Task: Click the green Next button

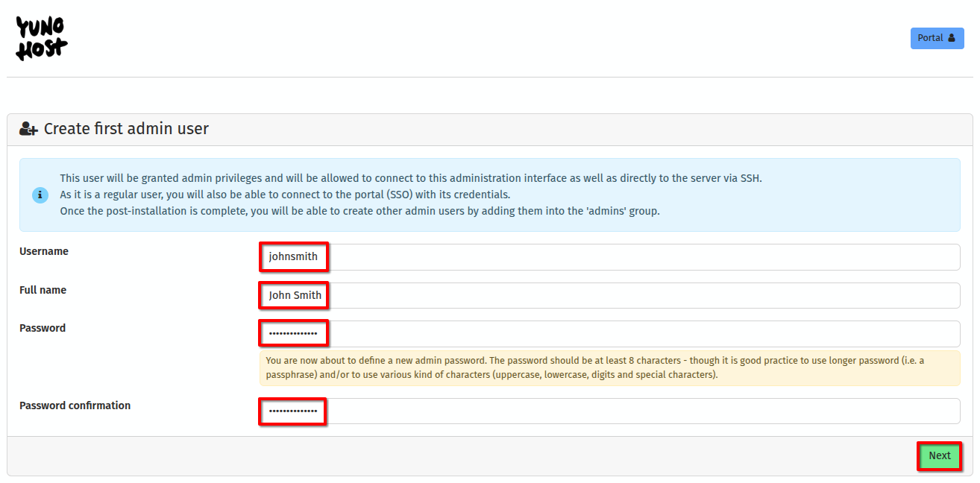Action: (939, 456)
